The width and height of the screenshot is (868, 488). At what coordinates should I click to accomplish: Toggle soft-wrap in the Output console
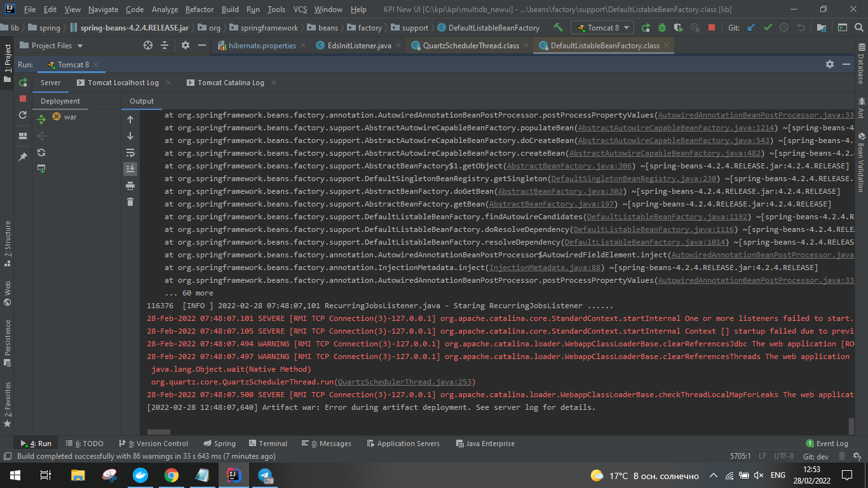tap(130, 152)
